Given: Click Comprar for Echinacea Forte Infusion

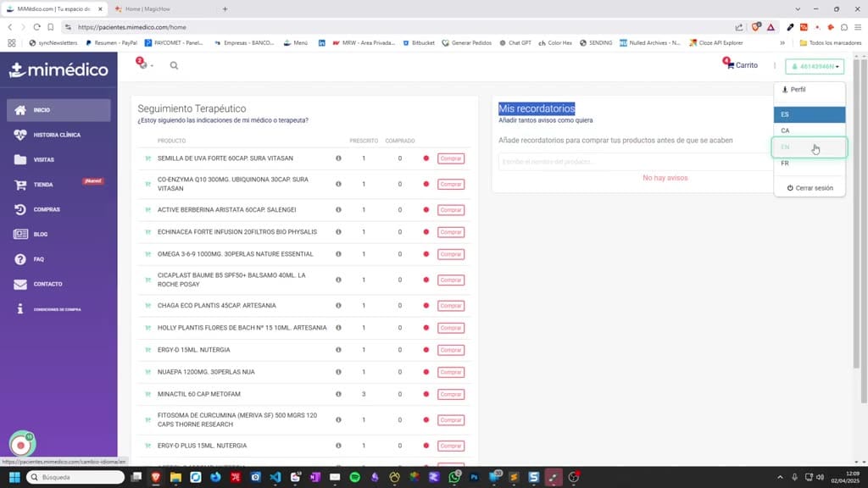Looking at the screenshot, I should 451,232.
